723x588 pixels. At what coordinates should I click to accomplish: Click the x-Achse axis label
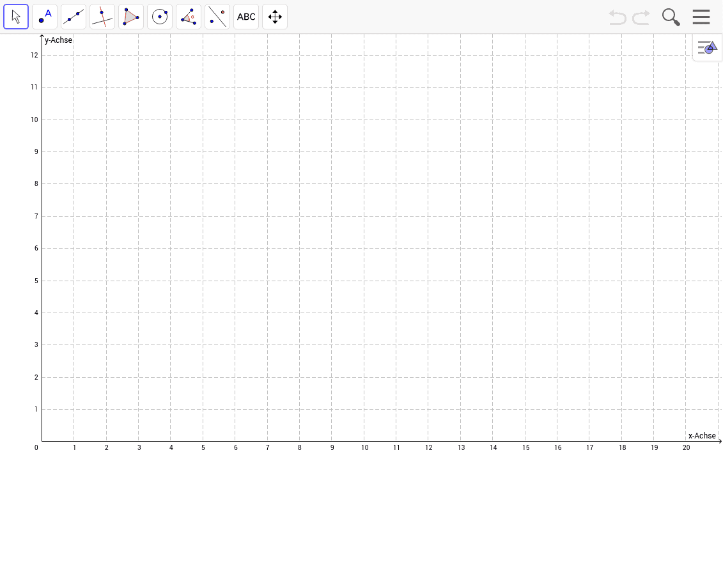pos(702,435)
